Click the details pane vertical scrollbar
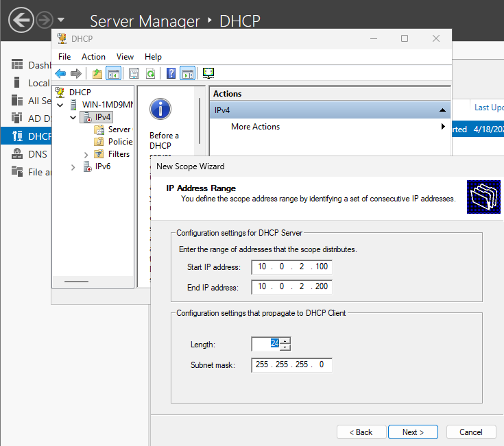This screenshot has height=446, width=504. pyautogui.click(x=200, y=121)
